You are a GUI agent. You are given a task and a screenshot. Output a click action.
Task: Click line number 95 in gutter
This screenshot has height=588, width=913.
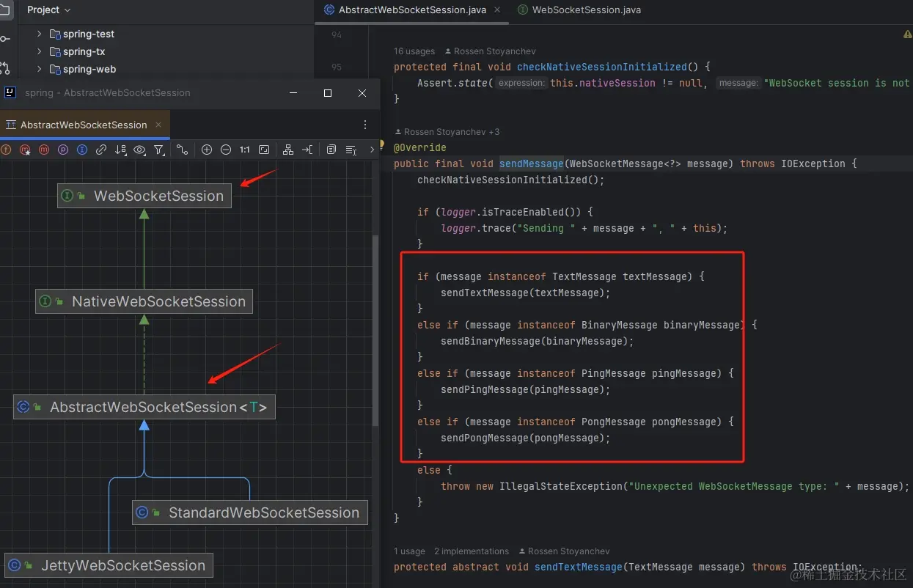pos(337,67)
